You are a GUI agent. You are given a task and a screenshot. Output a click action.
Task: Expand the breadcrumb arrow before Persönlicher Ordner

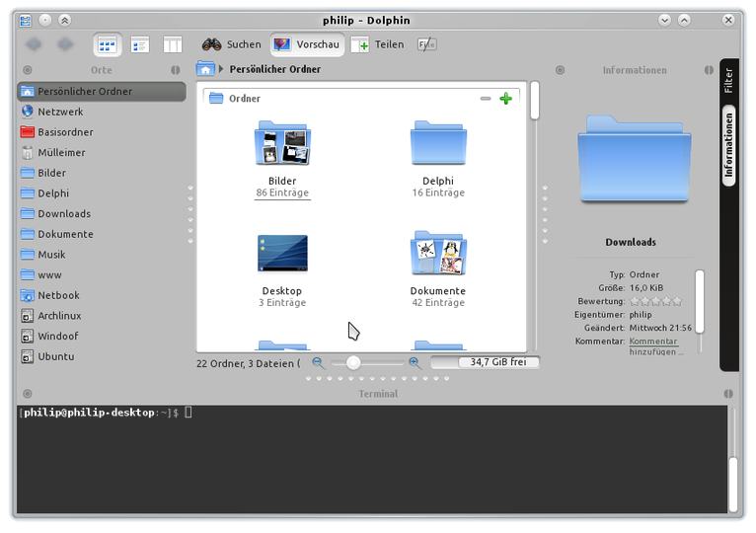(x=221, y=69)
